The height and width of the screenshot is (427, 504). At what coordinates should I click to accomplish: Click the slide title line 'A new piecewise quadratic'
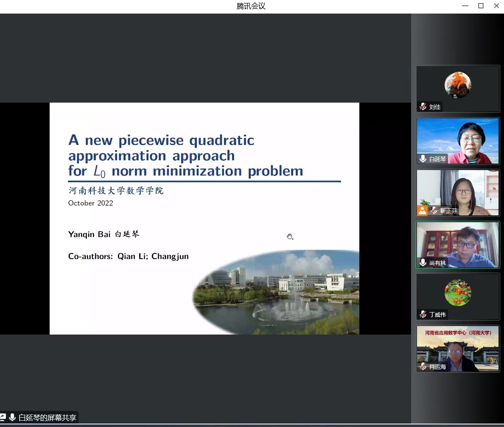pyautogui.click(x=161, y=140)
